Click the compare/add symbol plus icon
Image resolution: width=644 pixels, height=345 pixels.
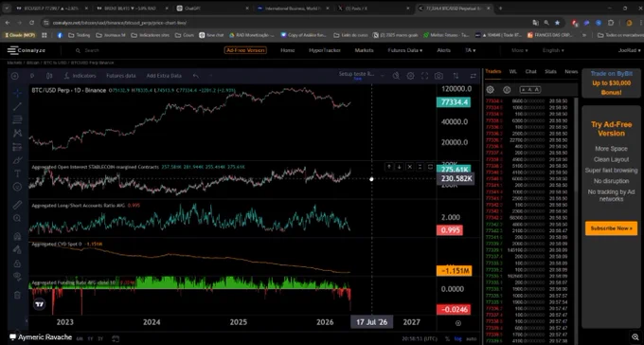15,76
